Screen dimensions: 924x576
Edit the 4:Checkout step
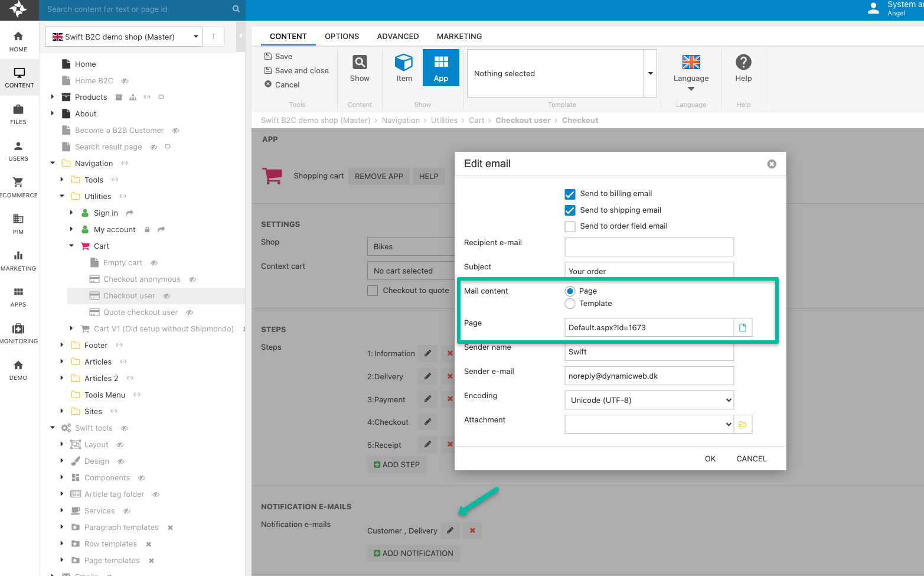click(x=428, y=422)
